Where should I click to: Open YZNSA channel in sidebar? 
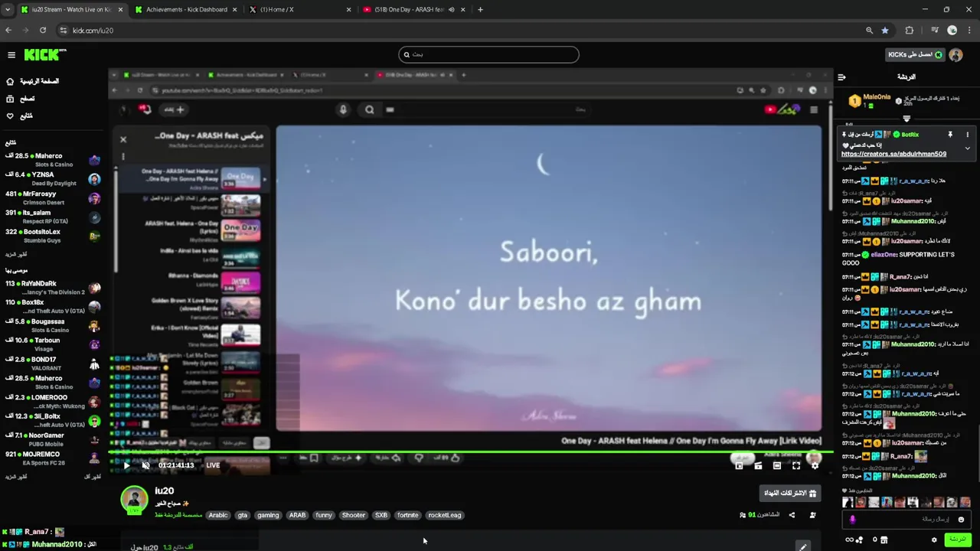point(52,179)
